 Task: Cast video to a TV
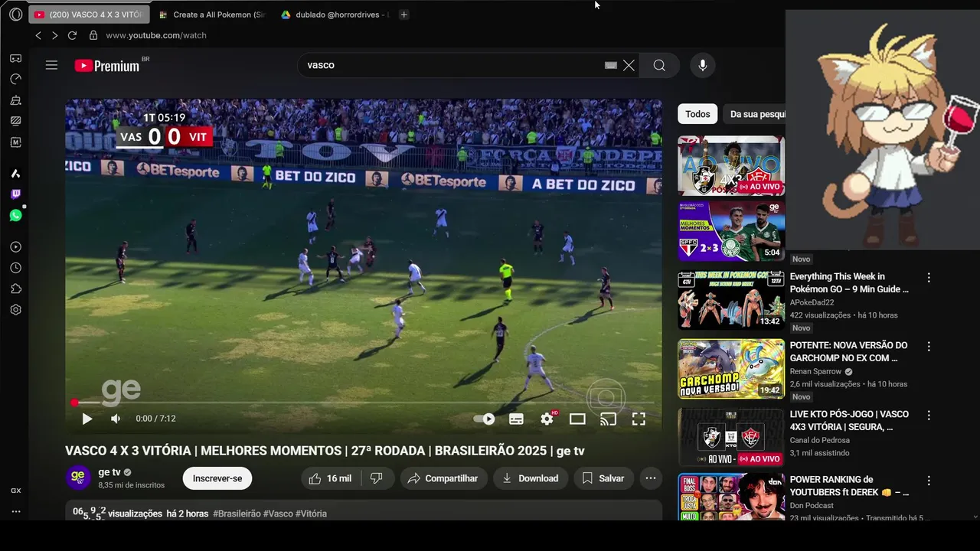click(608, 419)
